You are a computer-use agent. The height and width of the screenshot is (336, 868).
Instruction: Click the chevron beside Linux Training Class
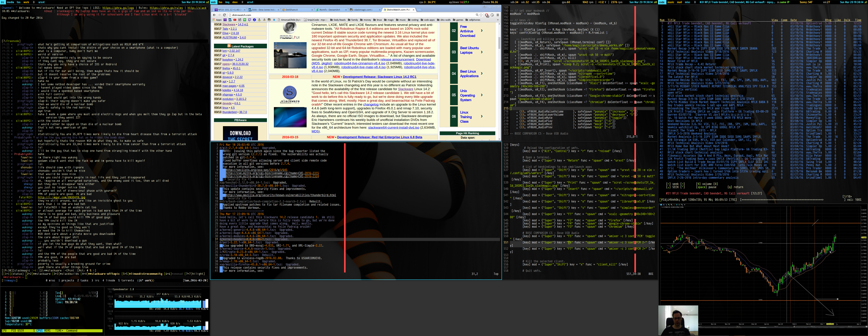481,116
